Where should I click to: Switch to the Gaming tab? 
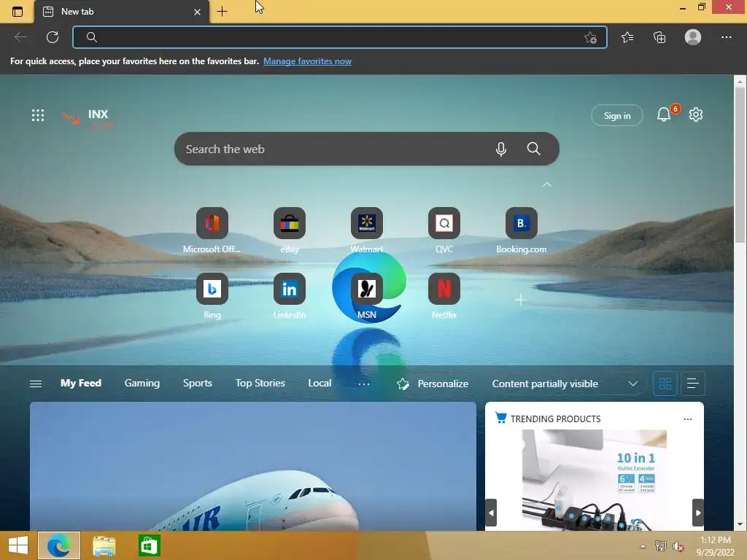pos(142,384)
